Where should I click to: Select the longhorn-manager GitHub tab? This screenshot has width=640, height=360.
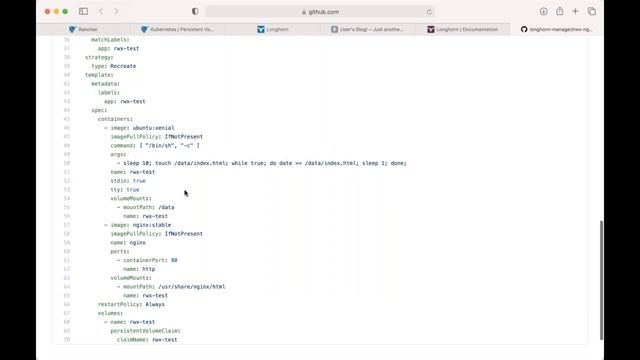coord(557,29)
